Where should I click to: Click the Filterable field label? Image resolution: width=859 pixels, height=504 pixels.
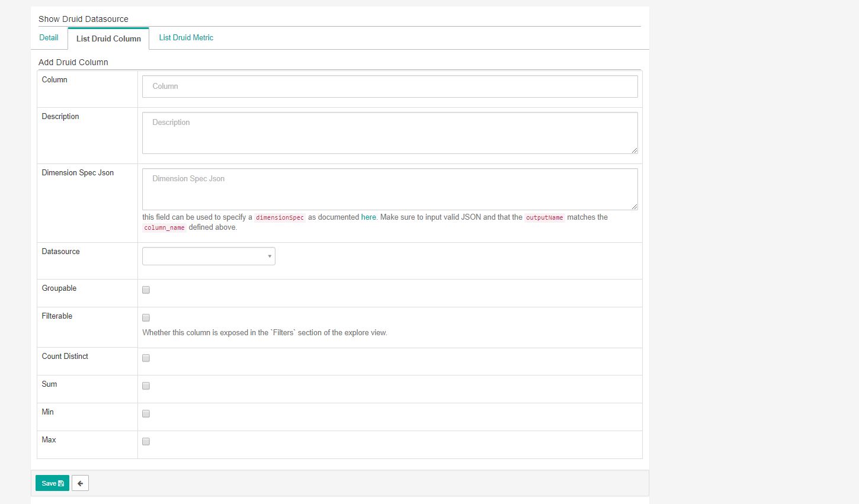coord(57,316)
